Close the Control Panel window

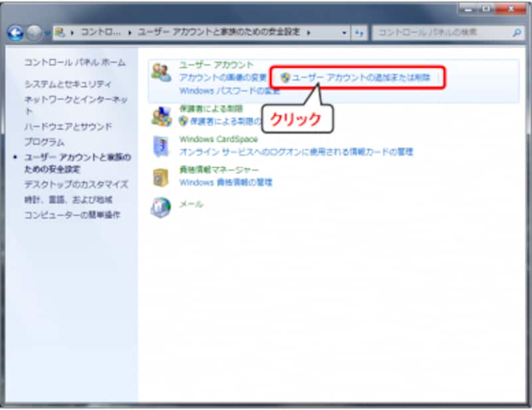coord(511,9)
